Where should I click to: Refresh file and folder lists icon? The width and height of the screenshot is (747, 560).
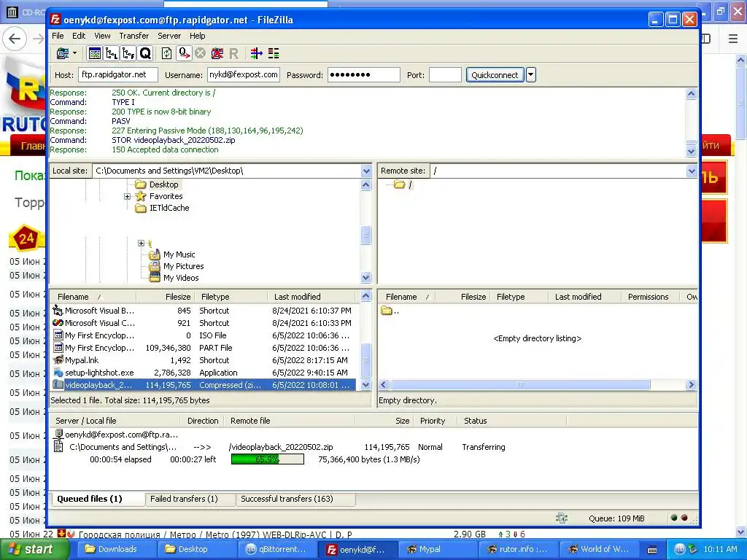[167, 53]
